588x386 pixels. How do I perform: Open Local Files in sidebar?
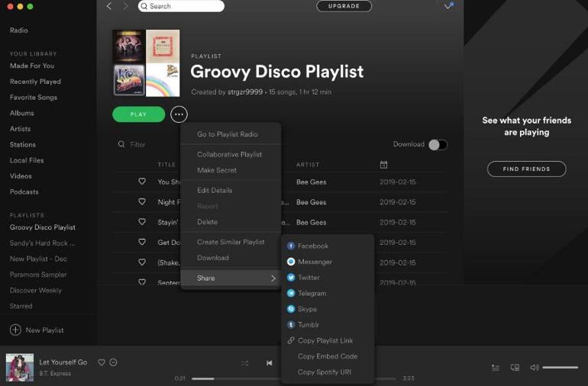[x=27, y=160]
